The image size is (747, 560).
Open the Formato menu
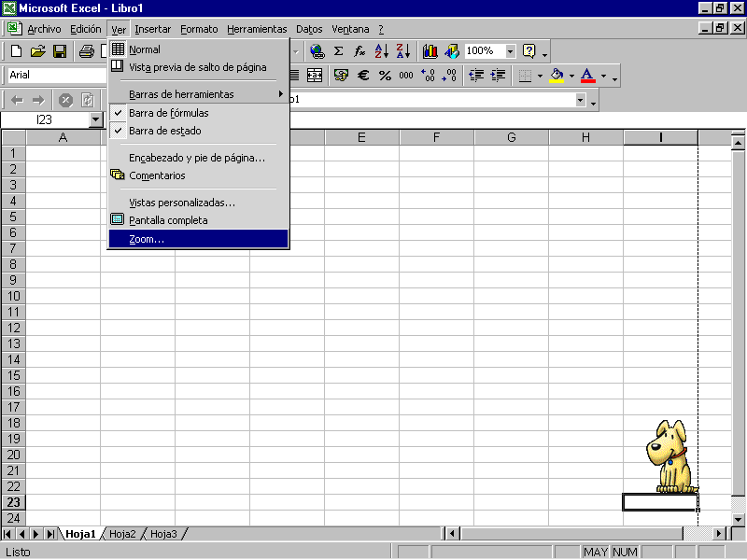[198, 29]
